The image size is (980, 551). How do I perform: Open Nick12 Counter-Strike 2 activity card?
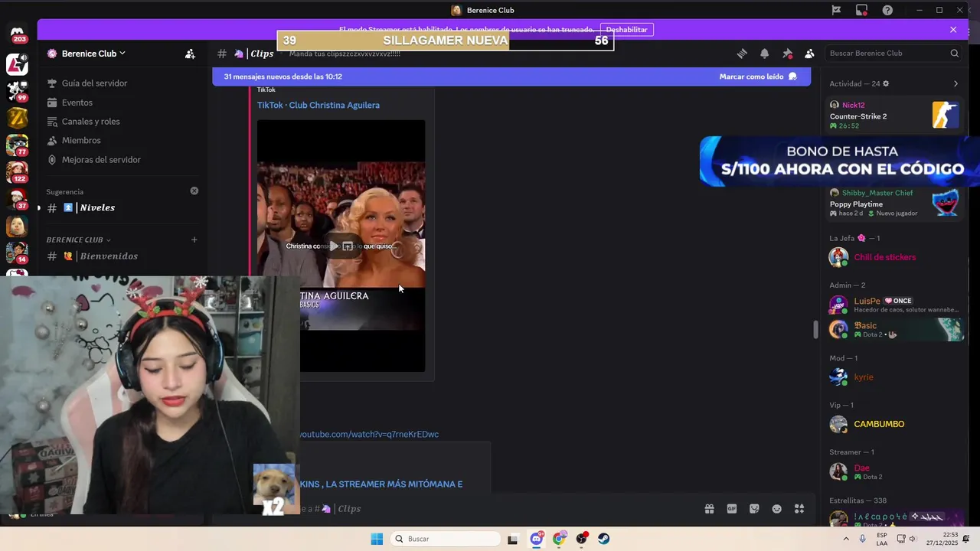click(x=893, y=115)
